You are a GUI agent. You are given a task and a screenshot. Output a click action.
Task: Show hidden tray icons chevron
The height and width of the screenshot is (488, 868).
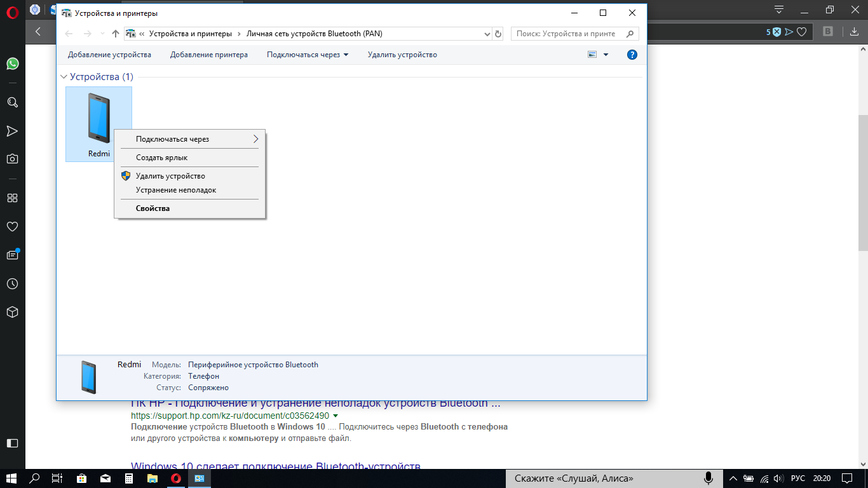(x=733, y=478)
